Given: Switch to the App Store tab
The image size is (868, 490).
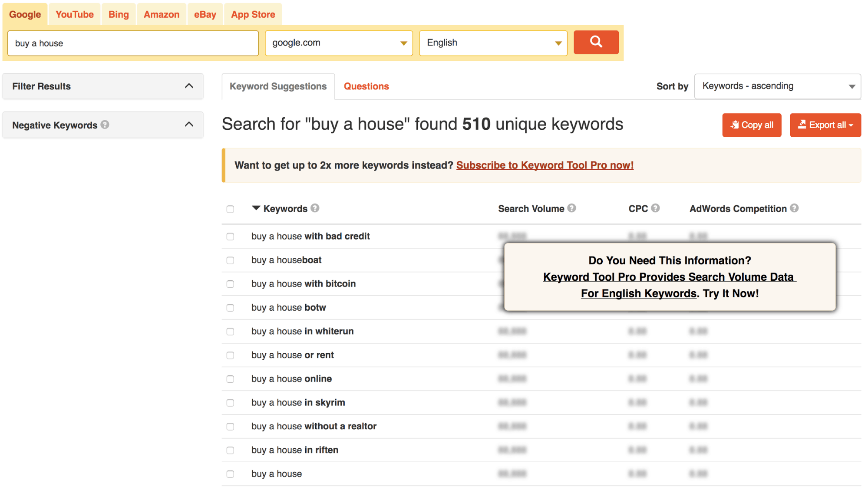Looking at the screenshot, I should point(253,14).
